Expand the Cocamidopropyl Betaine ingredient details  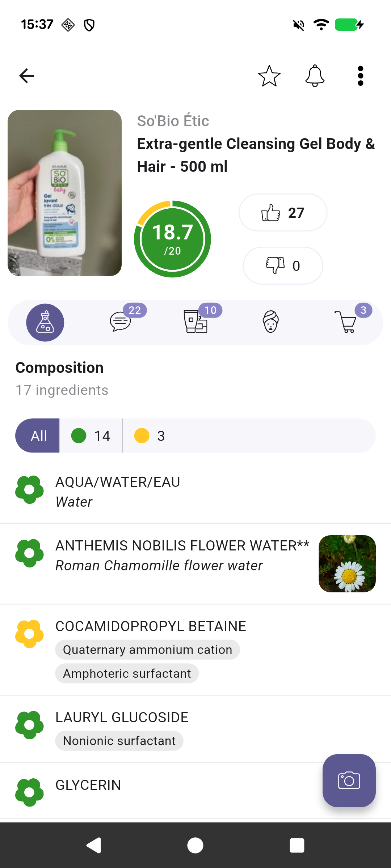151,626
